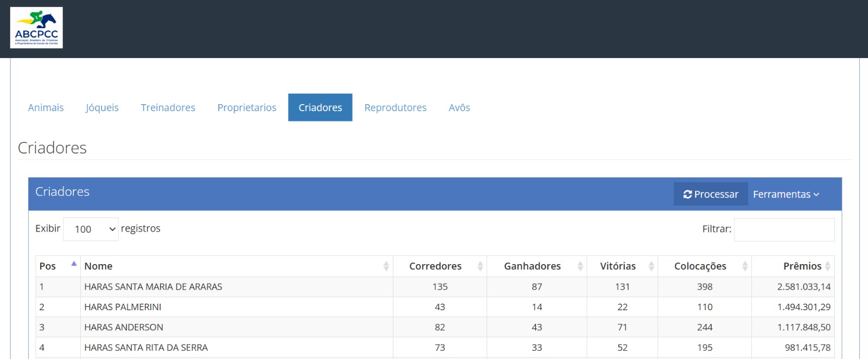Focus the Filtrar search field
Screen dimensions: 868x359
[x=784, y=229]
